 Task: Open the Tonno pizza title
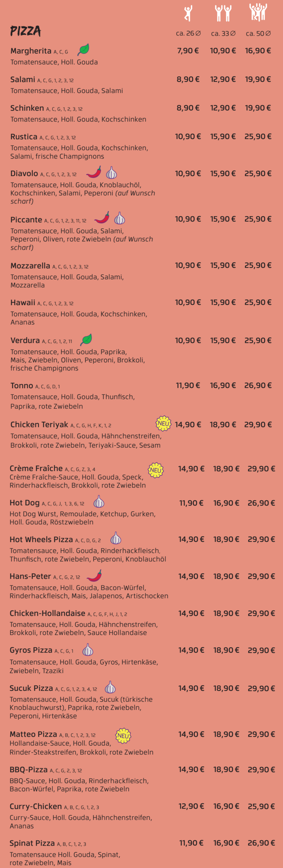pos(22,385)
